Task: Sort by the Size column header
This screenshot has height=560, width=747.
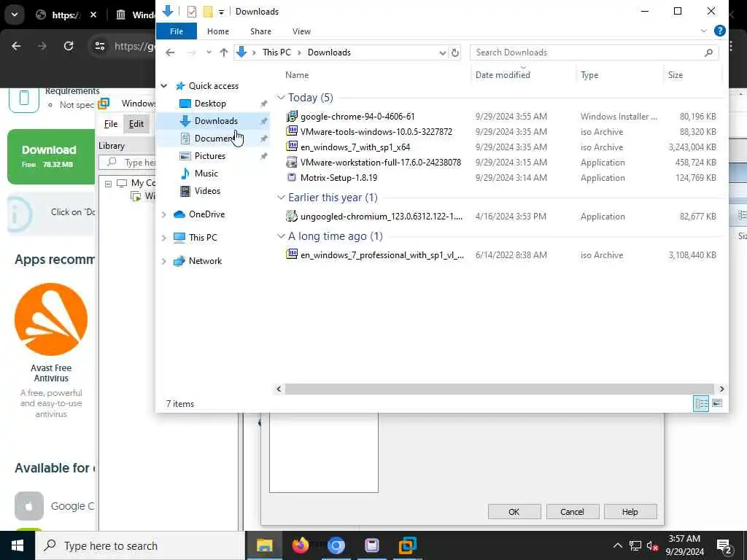Action: click(x=675, y=75)
